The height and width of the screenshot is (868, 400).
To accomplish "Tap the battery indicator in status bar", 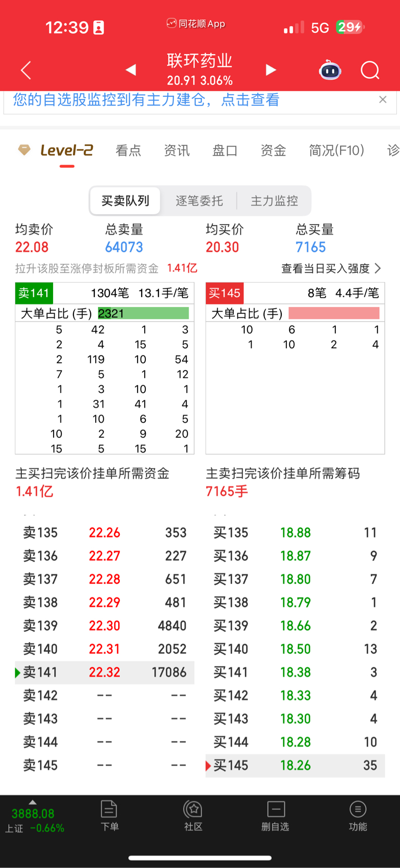I will pos(350,27).
